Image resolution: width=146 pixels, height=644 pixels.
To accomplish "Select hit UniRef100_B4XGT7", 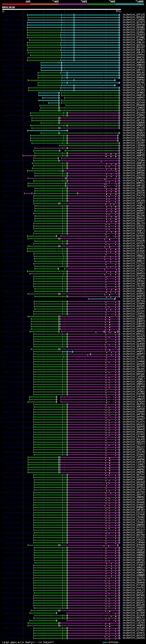I will point(134,138).
